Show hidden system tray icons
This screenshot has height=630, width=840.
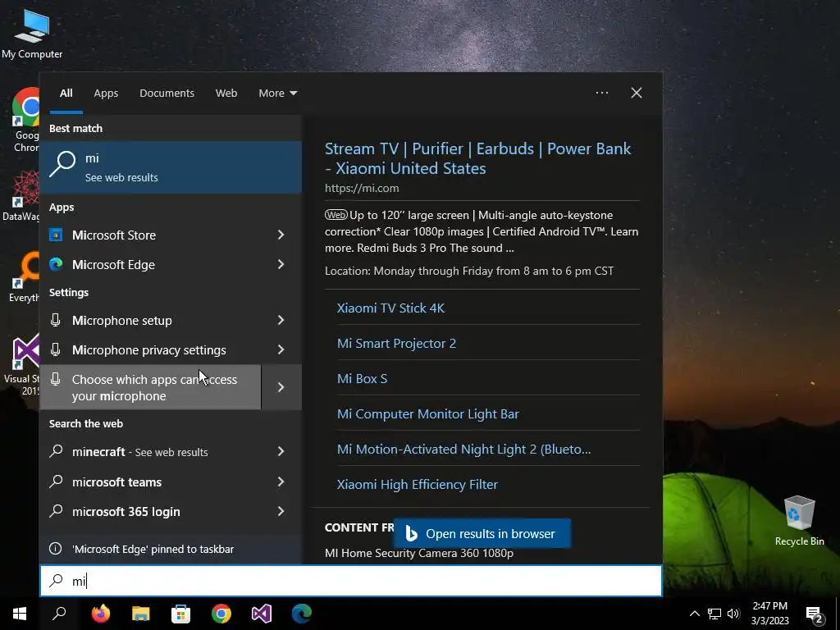coord(694,614)
